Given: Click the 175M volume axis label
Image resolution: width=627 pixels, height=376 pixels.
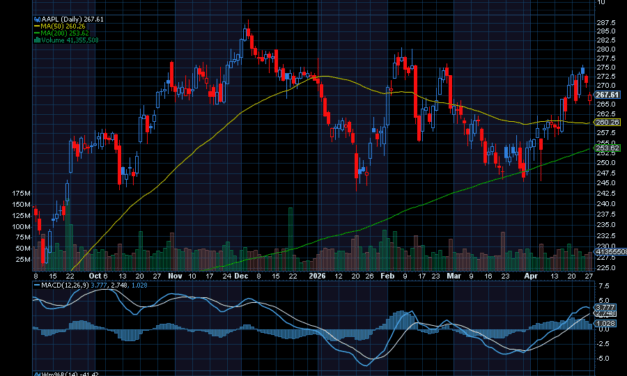Looking at the screenshot, I should (x=21, y=194).
